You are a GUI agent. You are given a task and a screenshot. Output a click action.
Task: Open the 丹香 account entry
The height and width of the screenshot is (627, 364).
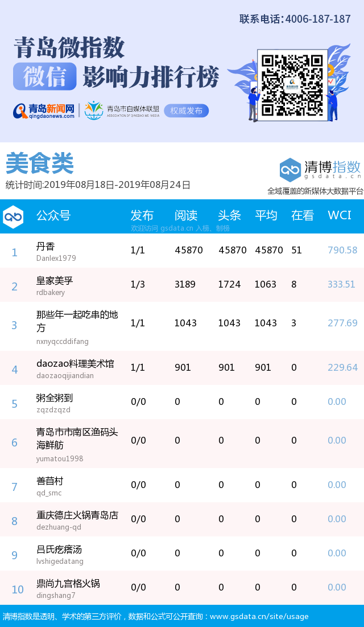(45, 247)
